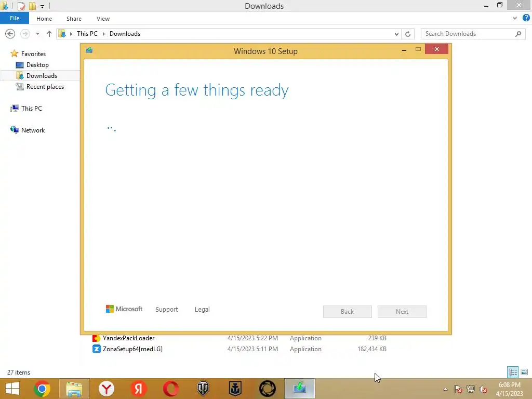This screenshot has height=399, width=532.
Task: Open Explorer help question mark icon
Action: point(526,18)
